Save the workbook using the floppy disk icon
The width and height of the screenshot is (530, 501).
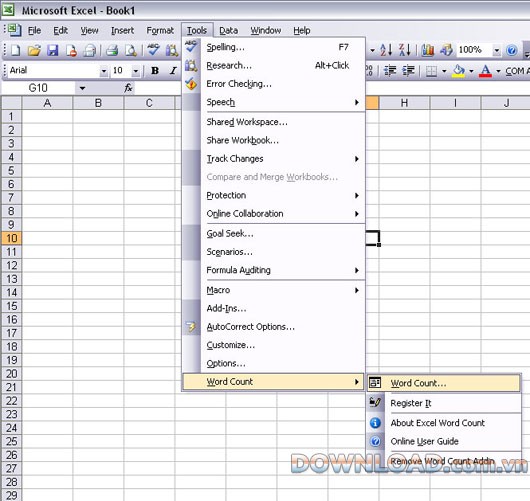(52, 50)
